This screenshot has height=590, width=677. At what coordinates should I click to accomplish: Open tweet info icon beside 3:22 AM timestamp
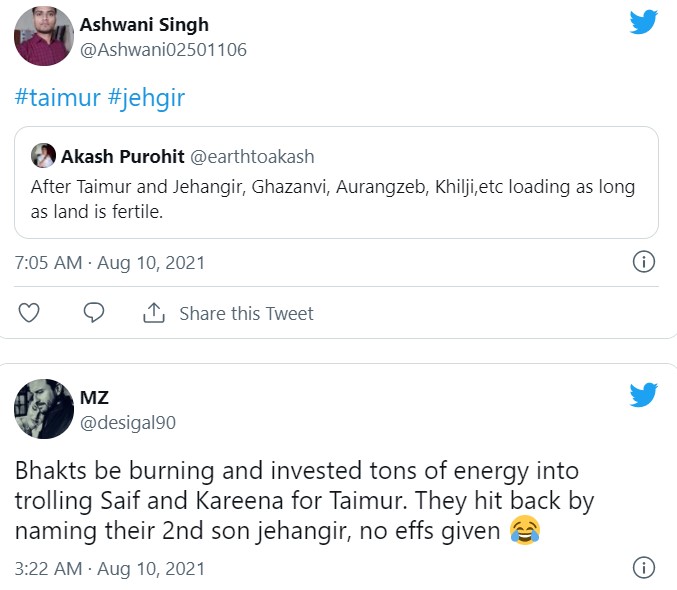(644, 568)
